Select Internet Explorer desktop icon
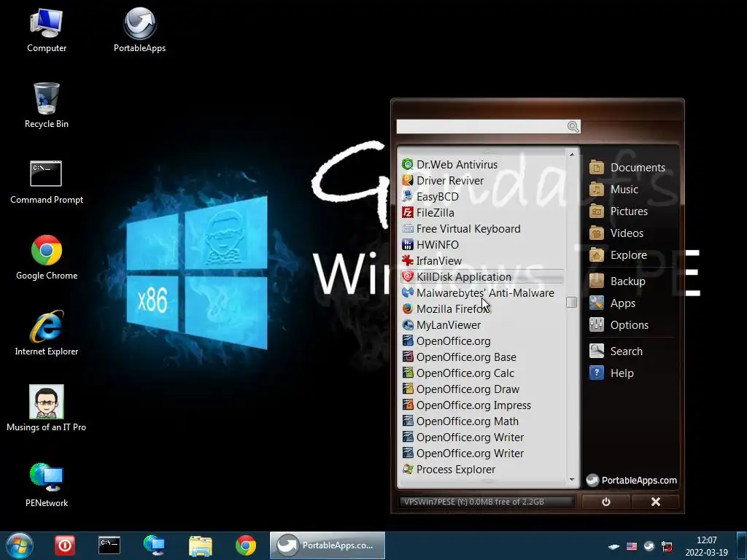The height and width of the screenshot is (560, 747). pos(46,333)
